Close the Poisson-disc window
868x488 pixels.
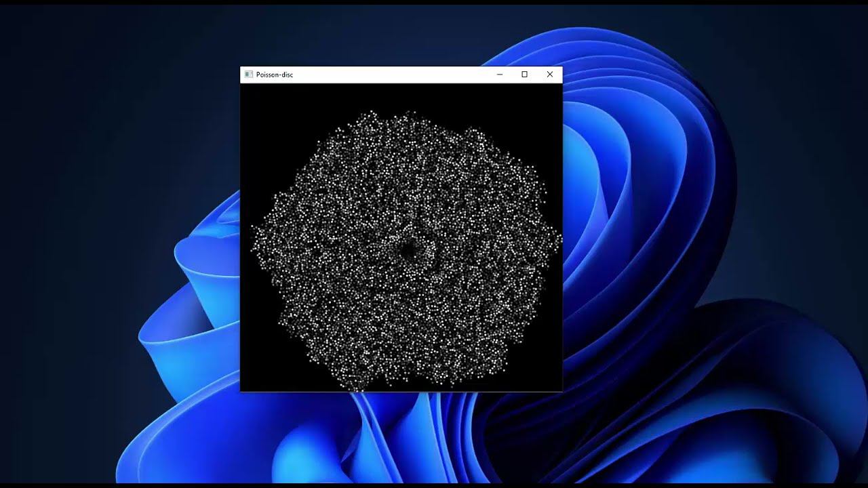[x=550, y=75]
